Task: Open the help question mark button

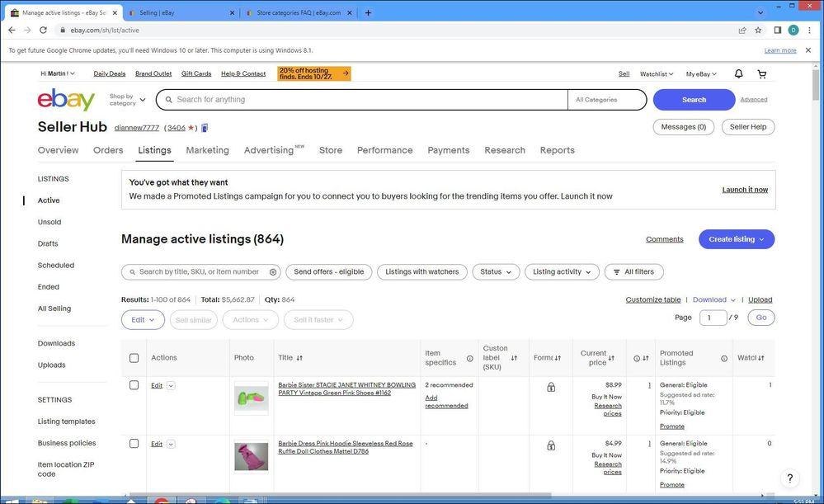Action: coord(790,478)
